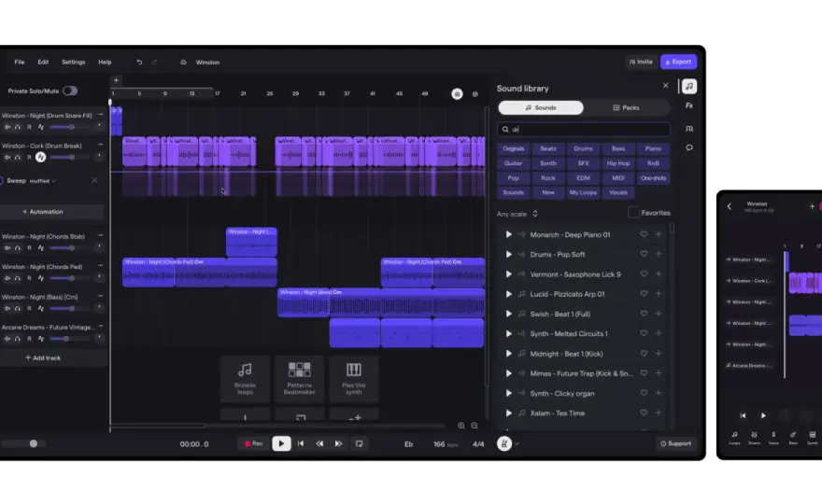
Task: Click the timeline settings gear icon
Action: point(475,93)
